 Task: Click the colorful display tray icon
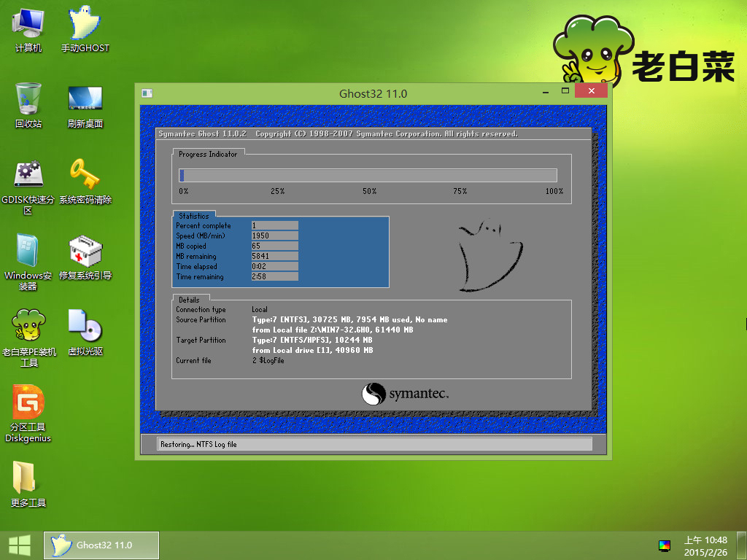coord(664,545)
